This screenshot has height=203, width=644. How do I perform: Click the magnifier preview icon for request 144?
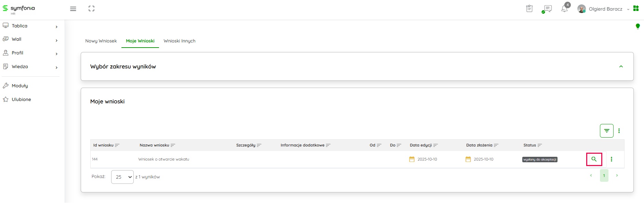point(594,159)
